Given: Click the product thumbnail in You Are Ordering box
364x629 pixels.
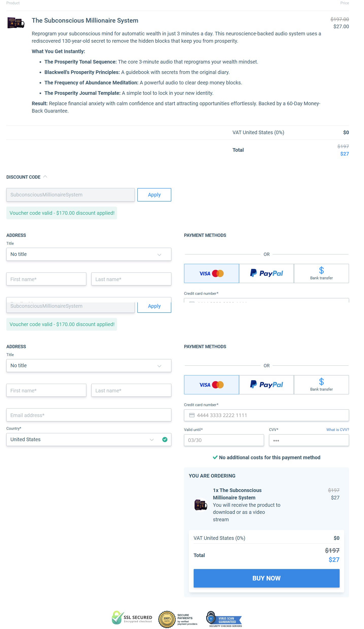Looking at the screenshot, I should click(x=201, y=505).
